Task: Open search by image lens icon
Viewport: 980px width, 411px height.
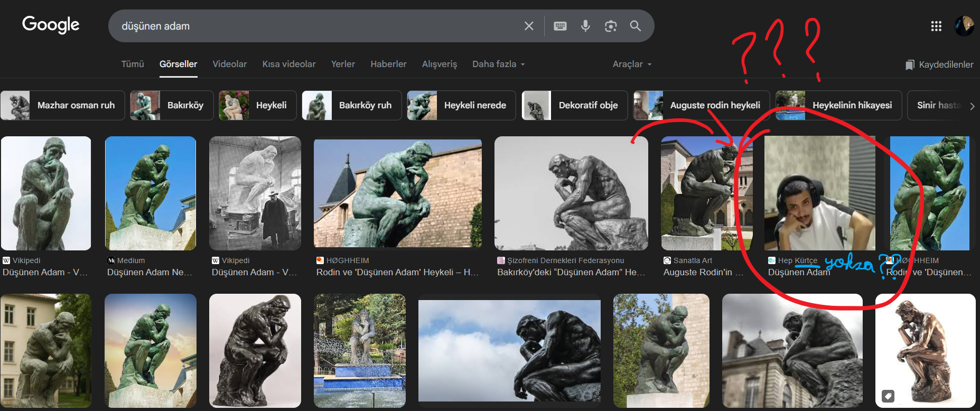Action: [x=611, y=26]
